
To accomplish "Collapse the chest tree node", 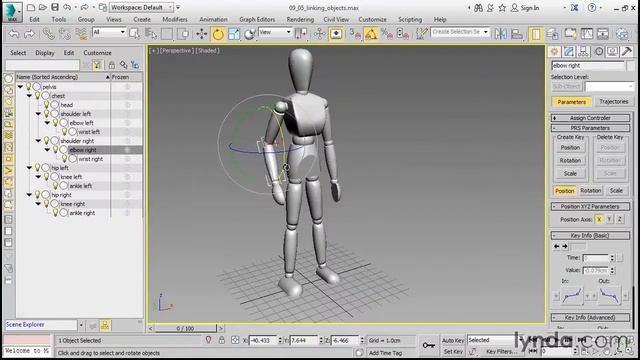I will [29, 96].
